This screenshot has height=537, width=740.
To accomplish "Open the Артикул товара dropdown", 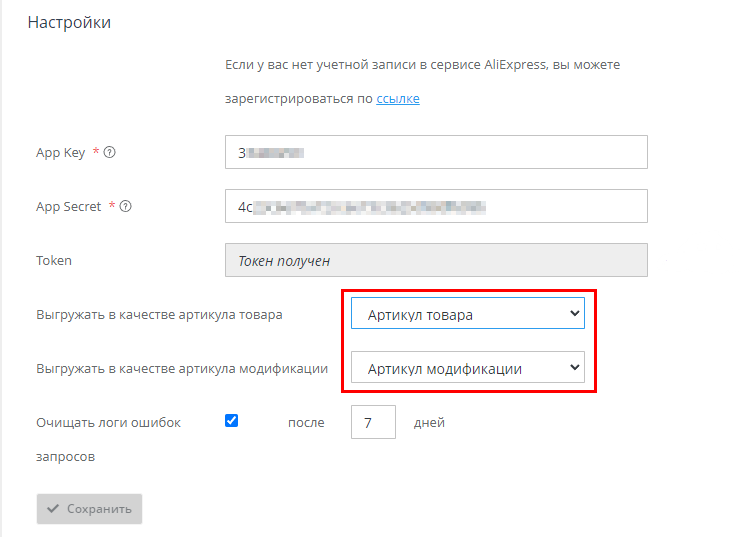I will click(x=467, y=315).
